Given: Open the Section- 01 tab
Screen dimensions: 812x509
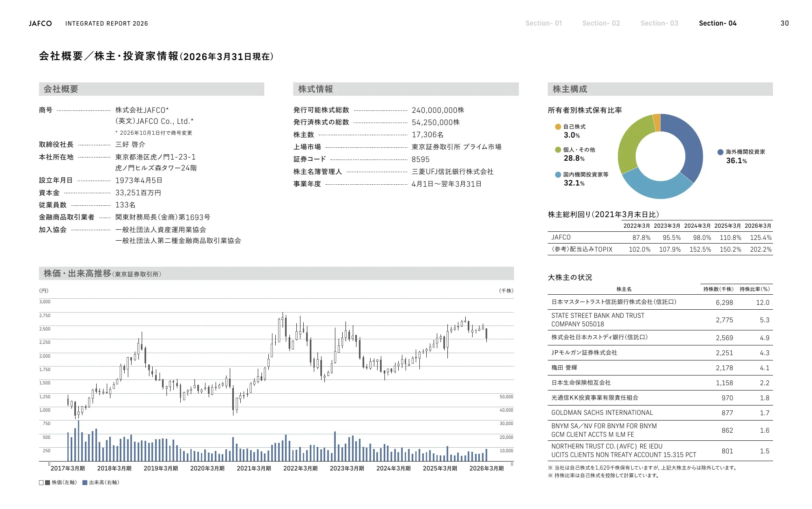Looking at the screenshot, I should pos(544,23).
